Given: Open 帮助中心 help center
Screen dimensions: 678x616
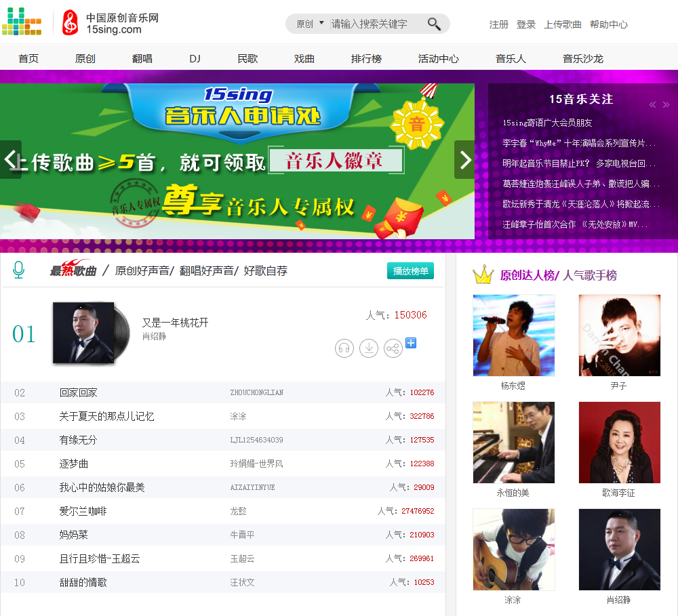Looking at the screenshot, I should (x=609, y=24).
